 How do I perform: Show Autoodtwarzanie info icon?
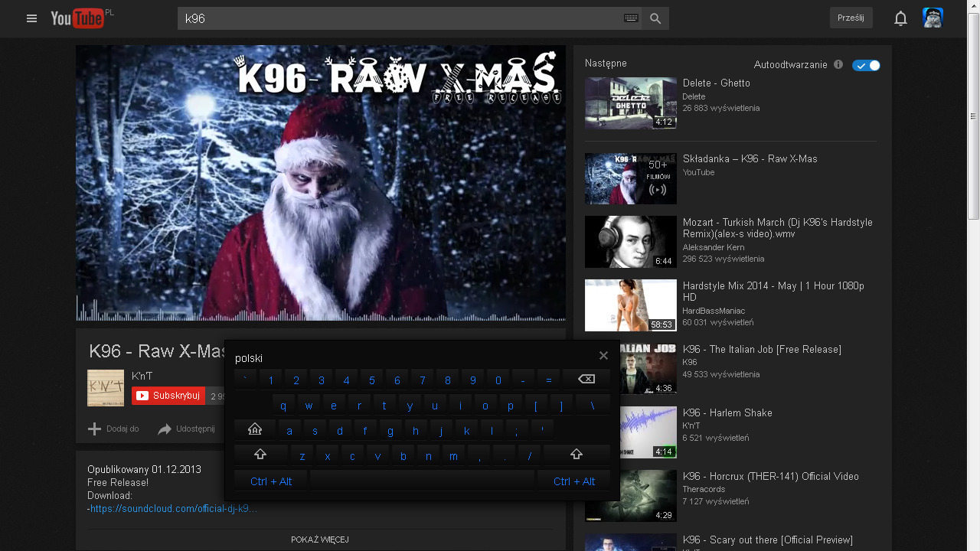point(838,65)
